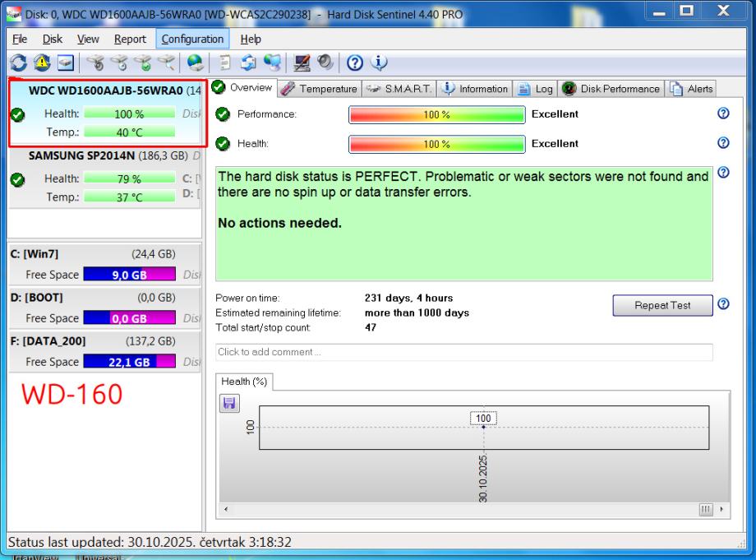The image size is (756, 560).
Task: Click the floppy save icon in Health chart
Action: click(229, 403)
